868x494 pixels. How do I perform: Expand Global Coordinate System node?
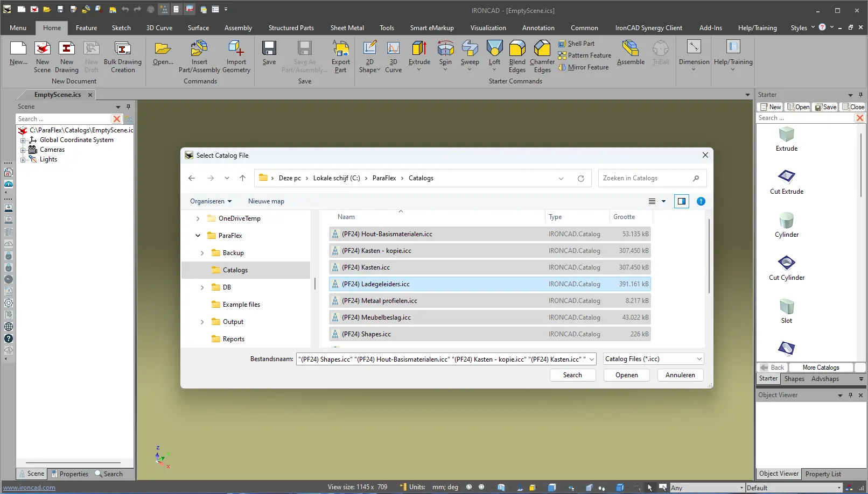coord(23,140)
